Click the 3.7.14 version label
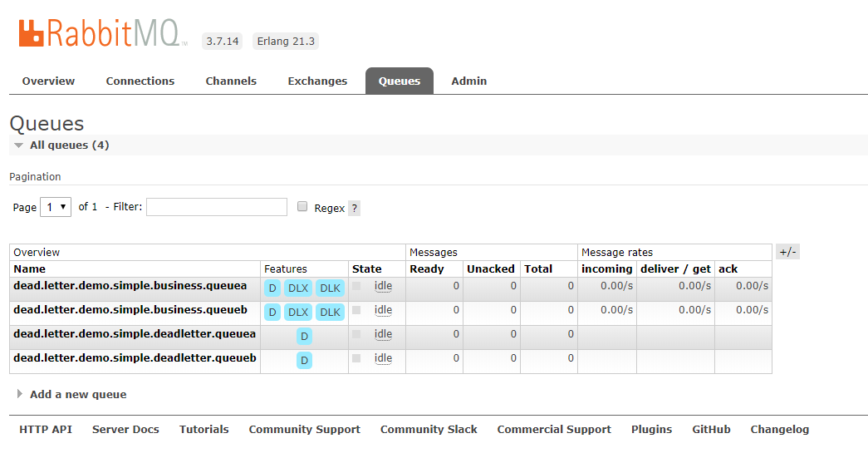Screen dimensions: 868x463 222,41
